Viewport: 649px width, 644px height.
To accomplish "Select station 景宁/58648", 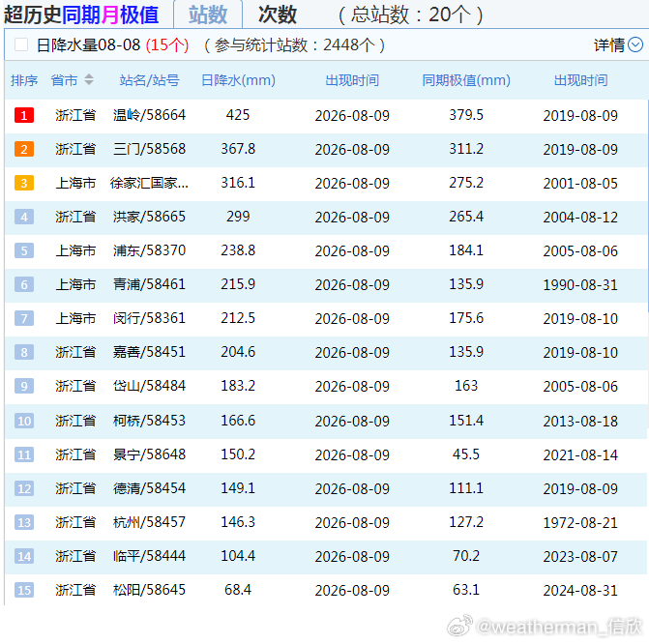I will 149,454.
